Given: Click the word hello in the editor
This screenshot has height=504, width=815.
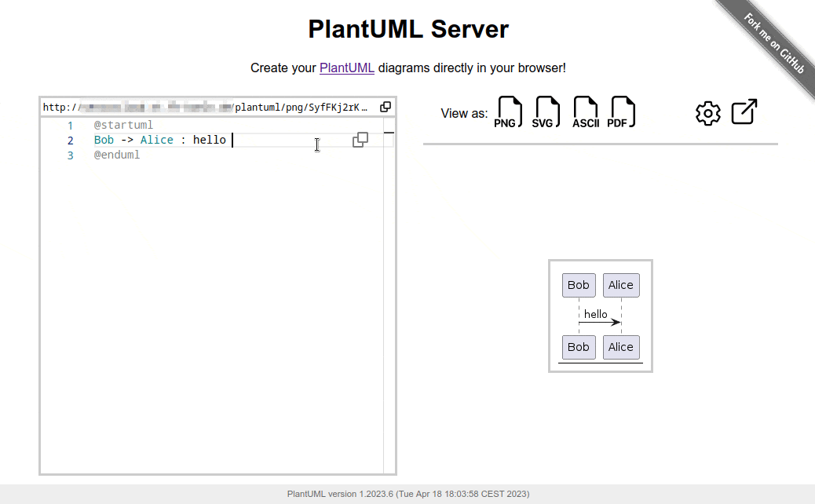Looking at the screenshot, I should tap(210, 140).
